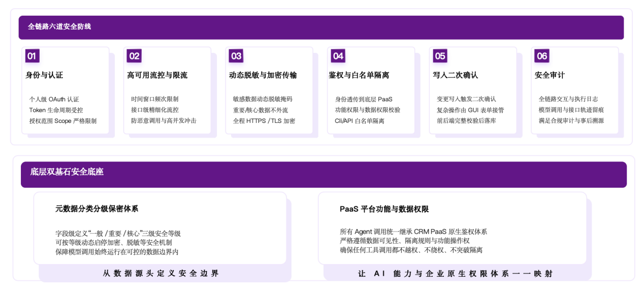Select the line Cli/API 白名单隔离

(360, 121)
